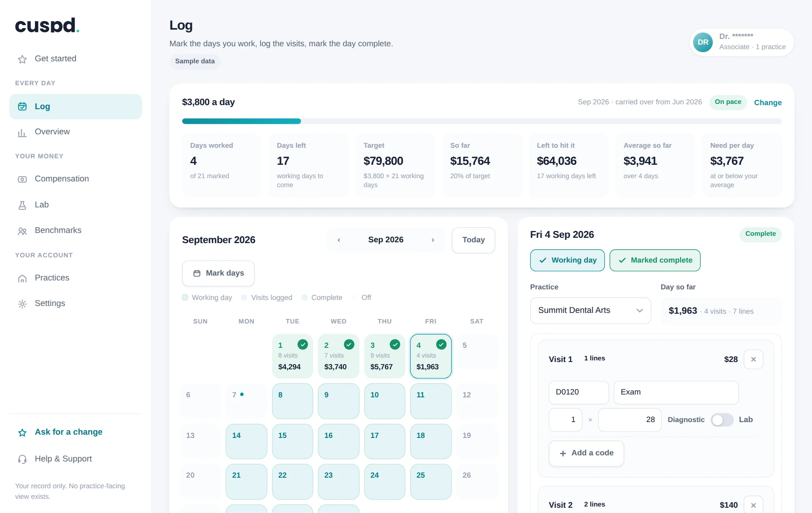The image size is (812, 513).
Task: Open the Sep 2026 month picker
Action: tap(386, 240)
